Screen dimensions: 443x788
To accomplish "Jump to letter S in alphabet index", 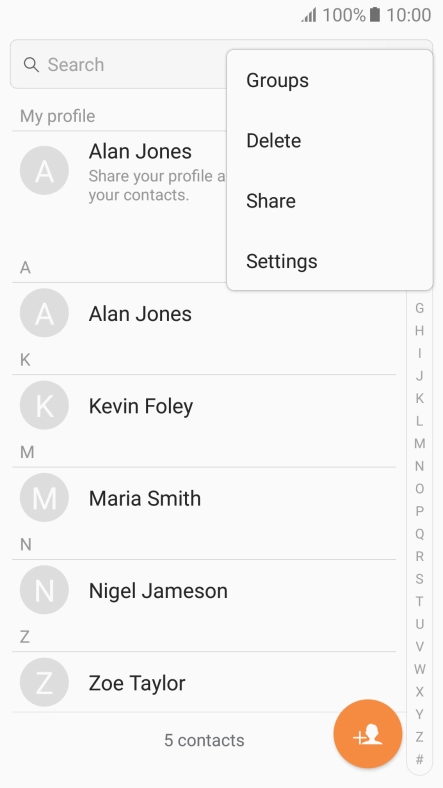I will pyautogui.click(x=419, y=579).
